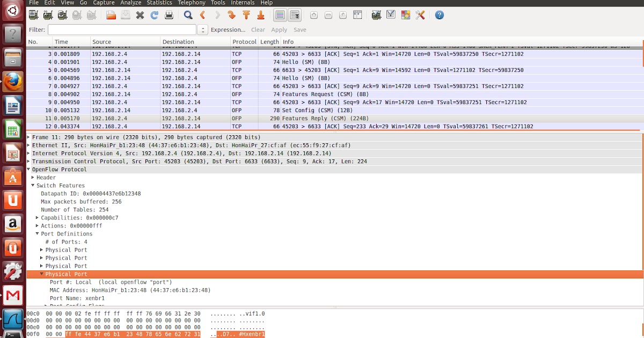Sort packets by the Time column
644x338 pixels.
coord(71,42)
